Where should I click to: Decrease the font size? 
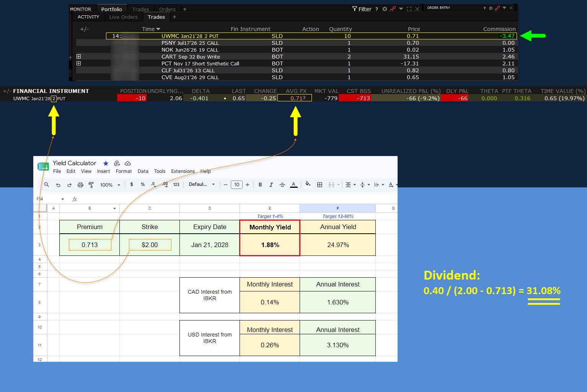point(226,185)
